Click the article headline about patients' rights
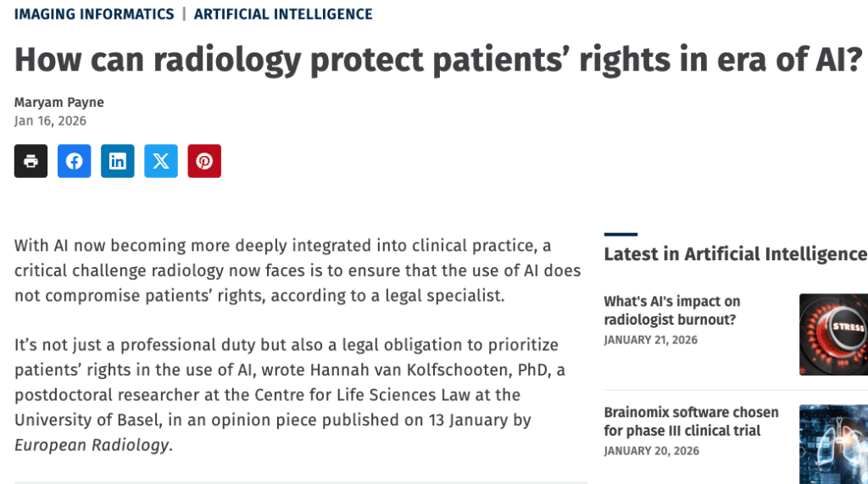The image size is (868, 484). [x=438, y=58]
